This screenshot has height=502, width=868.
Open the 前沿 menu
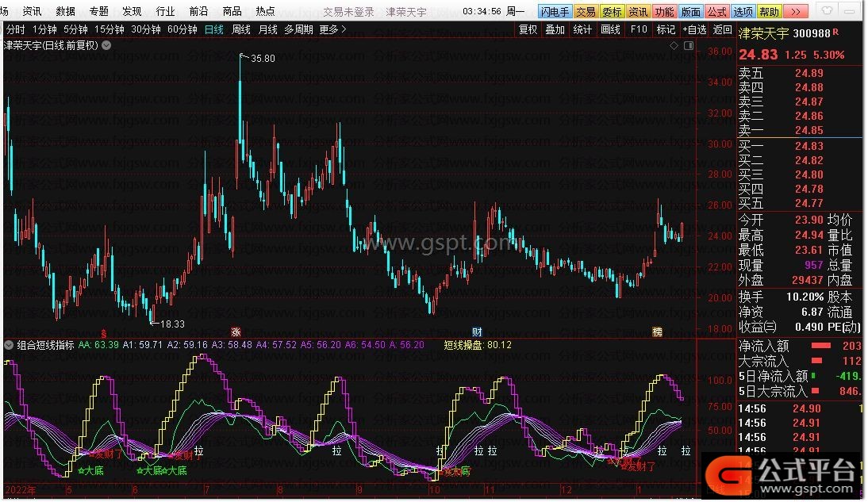tap(198, 11)
